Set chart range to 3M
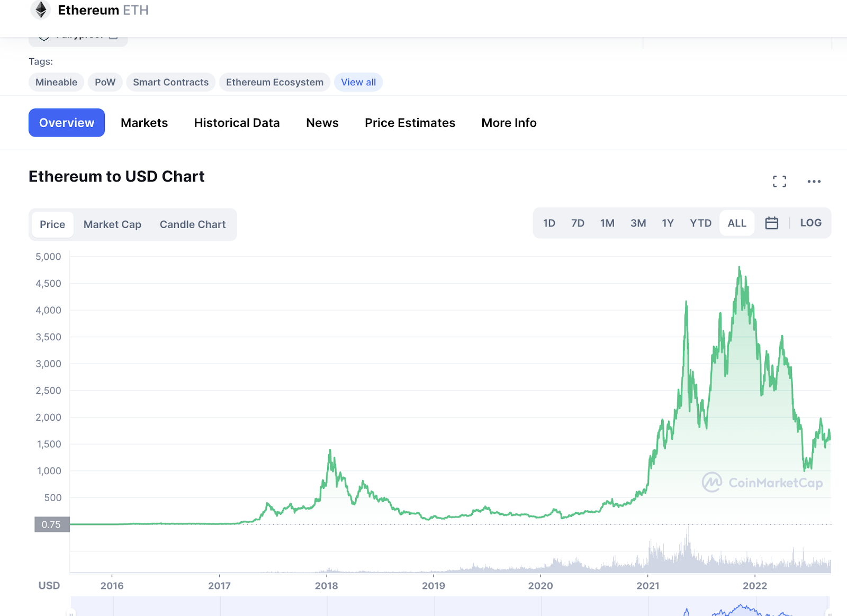 [638, 223]
